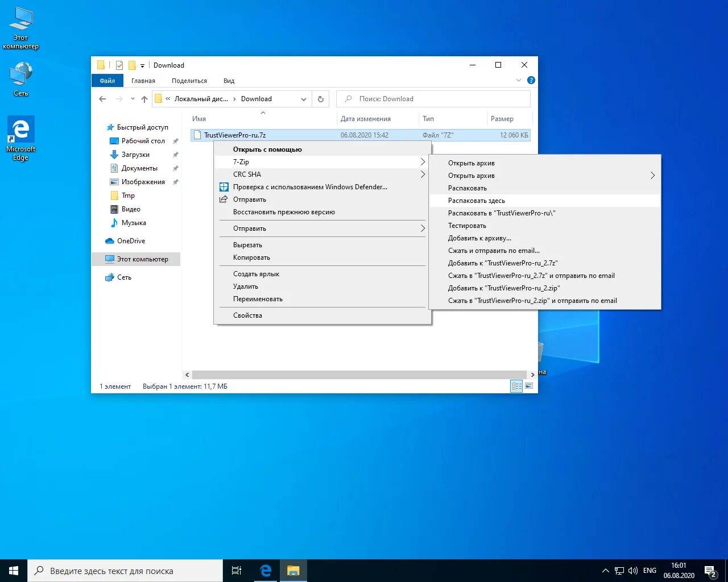Click the "Поиск: Download" search field
Image resolution: width=728 pixels, height=582 pixels.
click(433, 99)
